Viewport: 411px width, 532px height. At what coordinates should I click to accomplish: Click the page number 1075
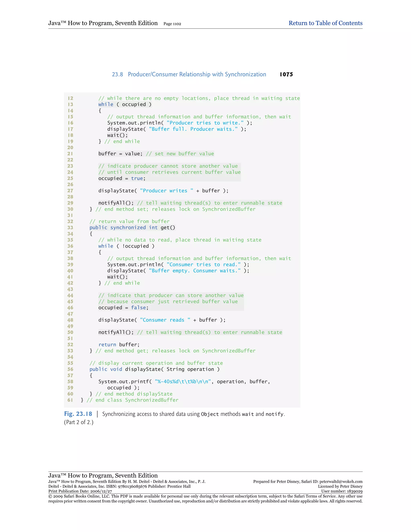pyautogui.click(x=286, y=74)
